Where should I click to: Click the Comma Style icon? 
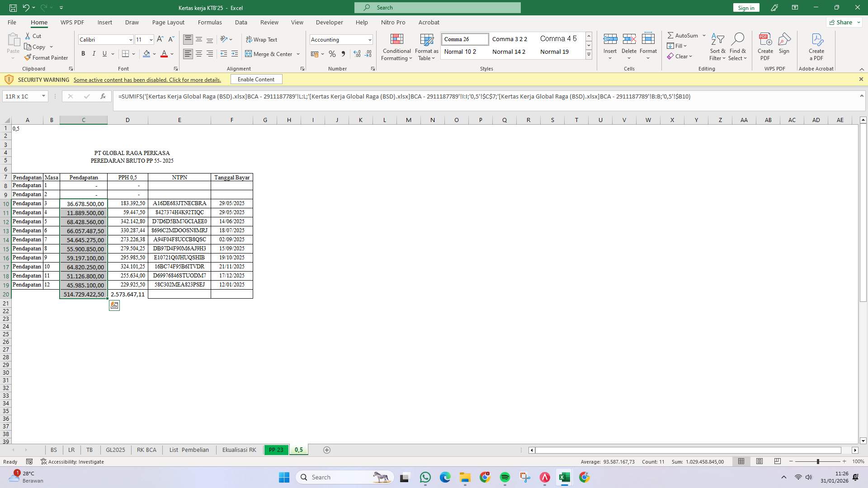point(343,54)
